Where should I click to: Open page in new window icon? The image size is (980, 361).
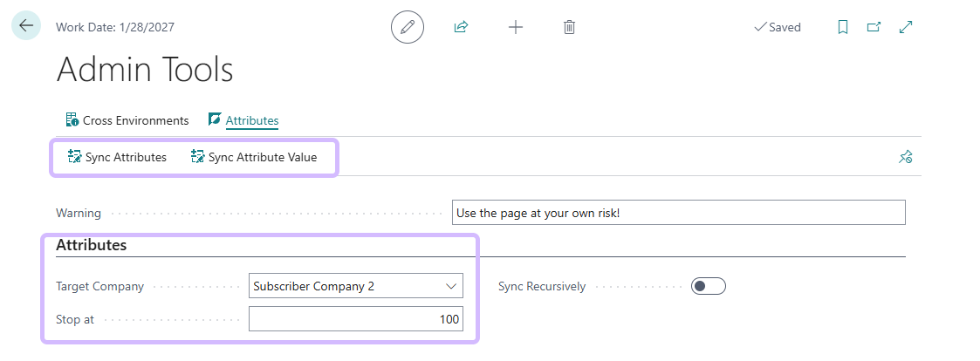point(874,27)
